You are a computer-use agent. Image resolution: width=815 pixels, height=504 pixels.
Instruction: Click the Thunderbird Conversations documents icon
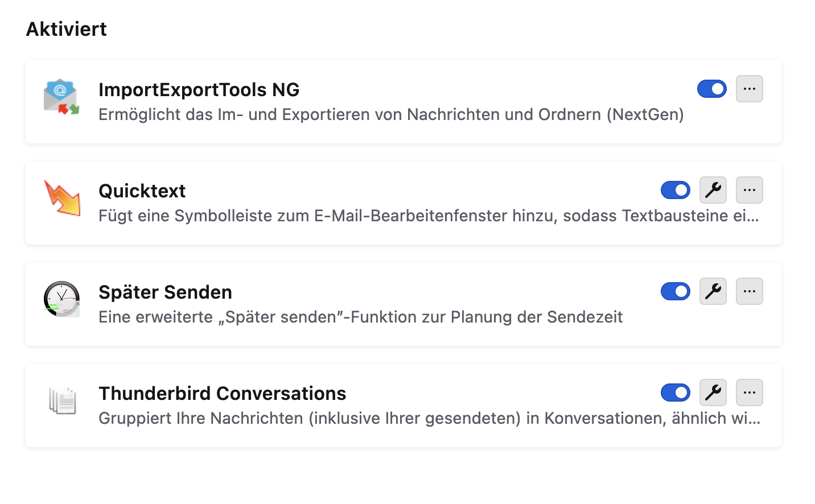(62, 400)
